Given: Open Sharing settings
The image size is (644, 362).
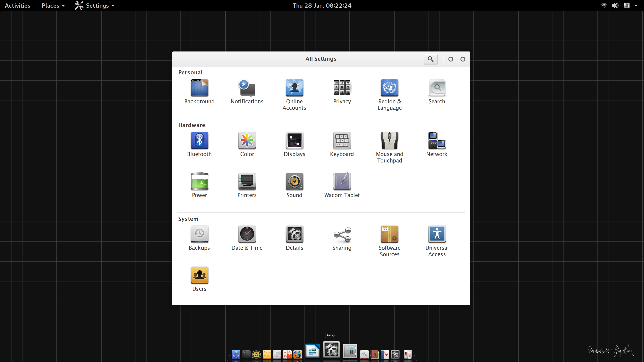Looking at the screenshot, I should [342, 238].
